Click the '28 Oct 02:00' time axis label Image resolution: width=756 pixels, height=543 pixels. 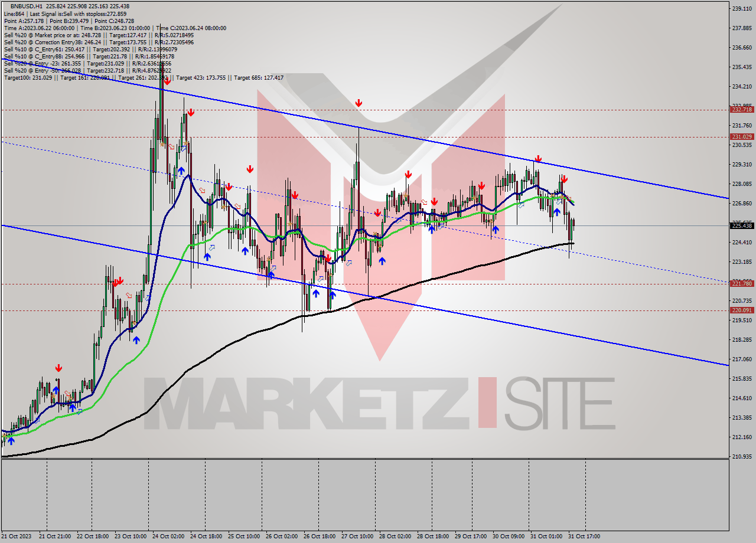coord(395,537)
